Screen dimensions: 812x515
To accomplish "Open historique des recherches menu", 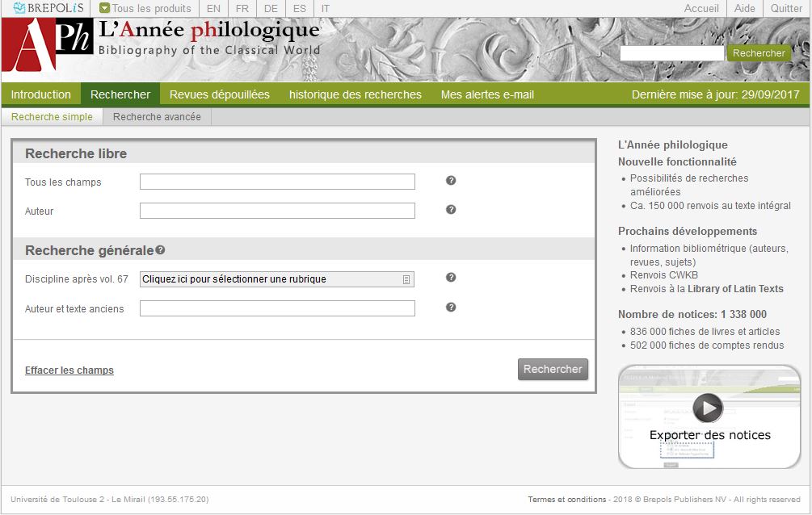I will [x=356, y=94].
